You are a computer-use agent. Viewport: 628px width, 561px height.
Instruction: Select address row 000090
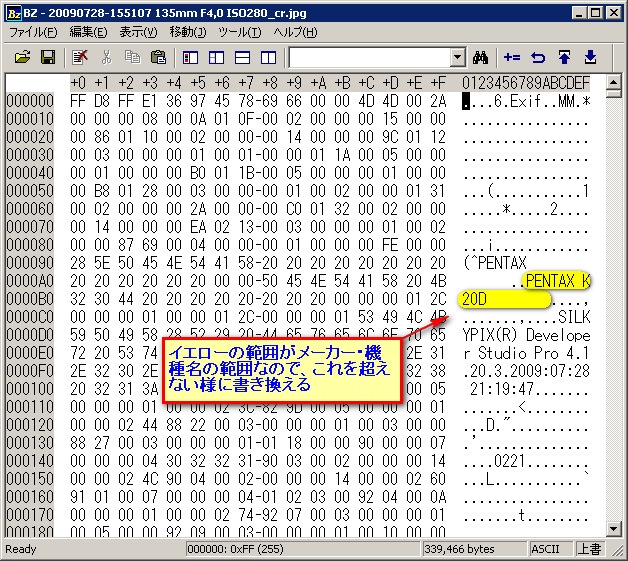(30, 263)
